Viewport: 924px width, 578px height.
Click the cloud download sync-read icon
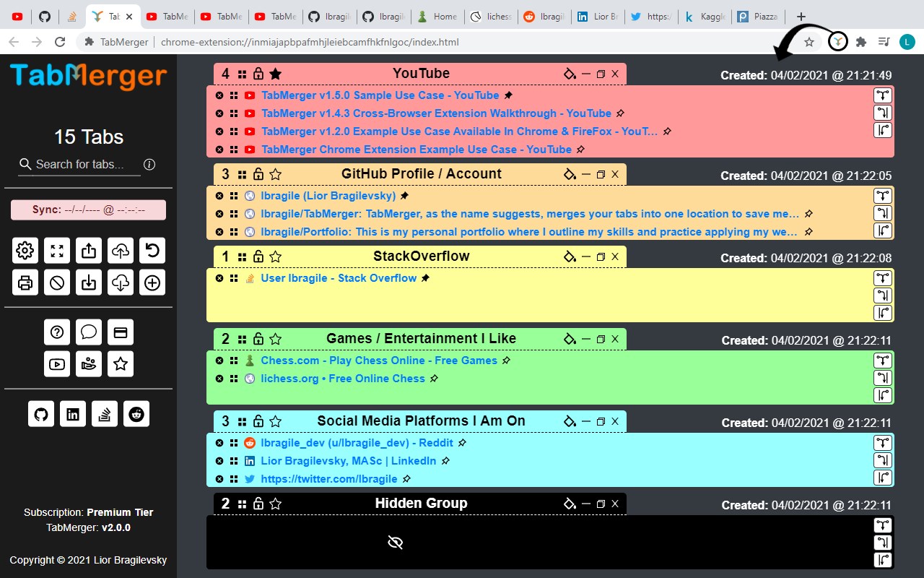[121, 282]
